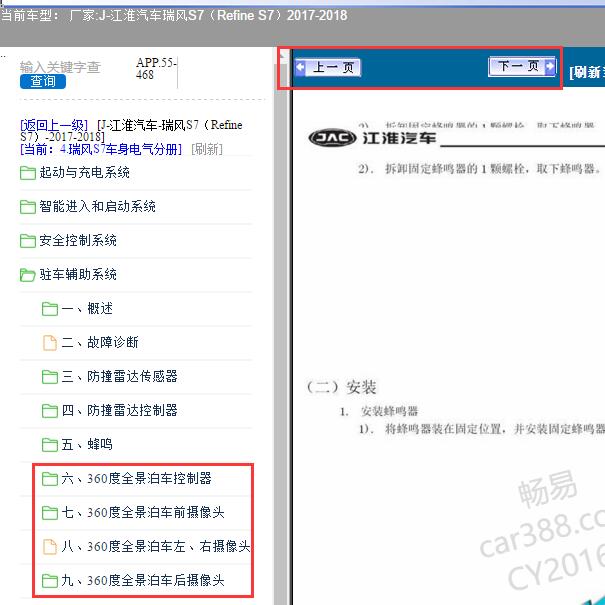605x605 pixels.
Task: Click the folder icon next to 九、360度全景泊车后摄像头
Action: pyautogui.click(x=50, y=580)
